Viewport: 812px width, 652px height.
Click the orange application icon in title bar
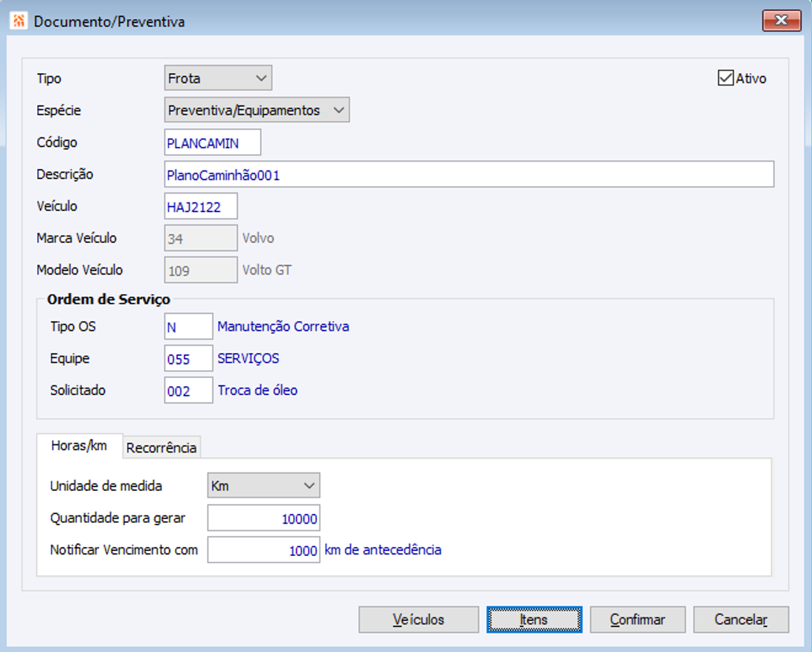[x=18, y=21]
